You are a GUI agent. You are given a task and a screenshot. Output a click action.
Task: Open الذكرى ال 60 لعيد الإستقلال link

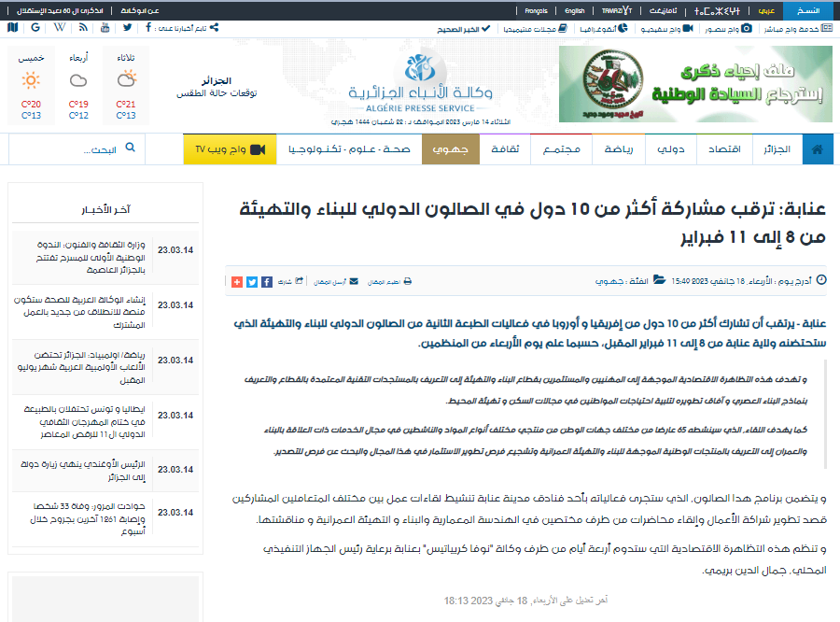(x=60, y=10)
